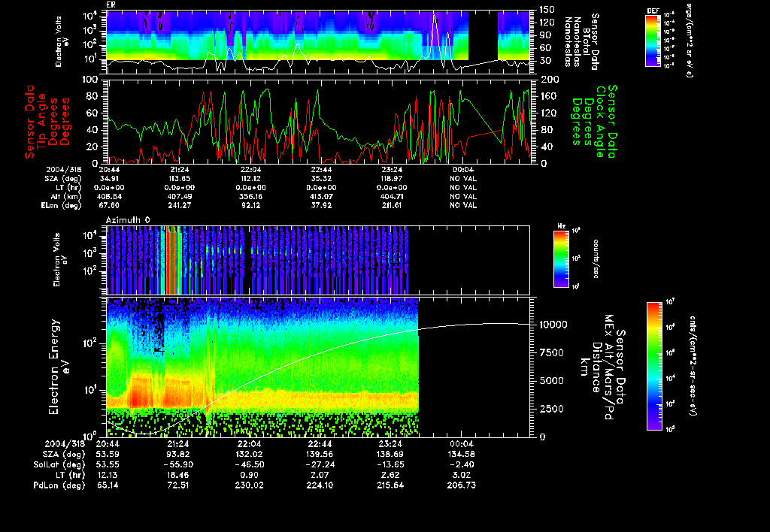This screenshot has width=770, height=532.
Task: Click the '150' BTotal axis tick
Action: click(x=547, y=10)
